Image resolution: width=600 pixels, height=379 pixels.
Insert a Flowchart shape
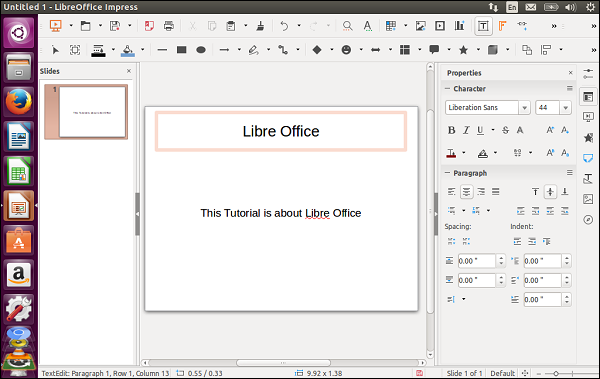[405, 50]
